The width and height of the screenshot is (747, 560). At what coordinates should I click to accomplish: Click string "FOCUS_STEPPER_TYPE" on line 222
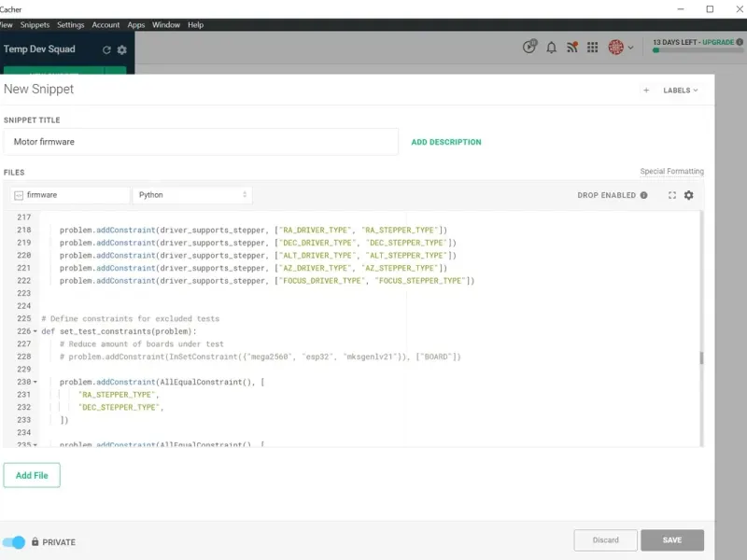click(x=421, y=281)
